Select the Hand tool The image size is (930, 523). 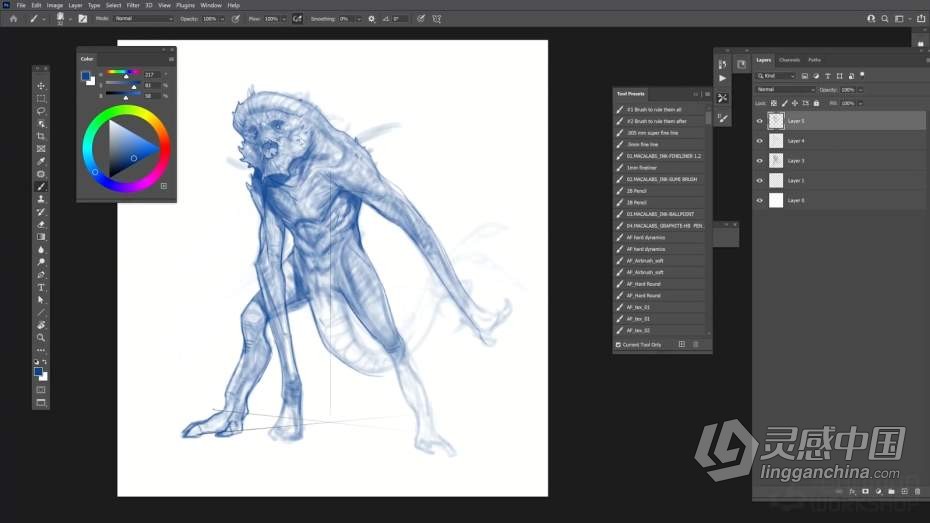(x=41, y=325)
